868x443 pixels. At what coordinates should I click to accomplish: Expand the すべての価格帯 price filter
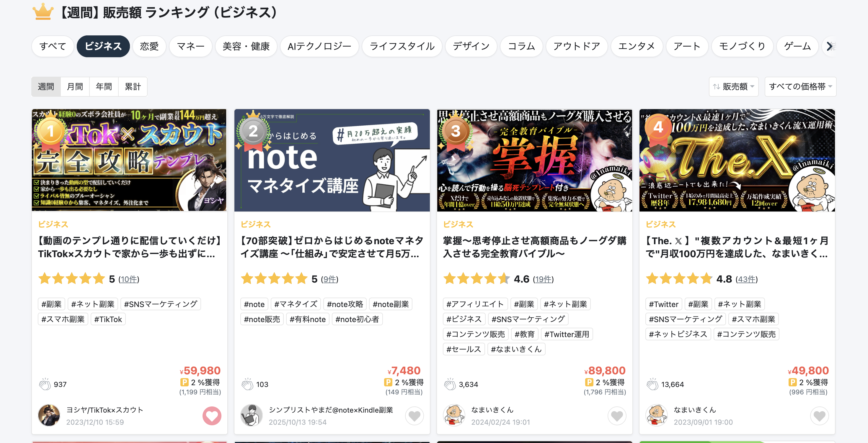point(800,86)
